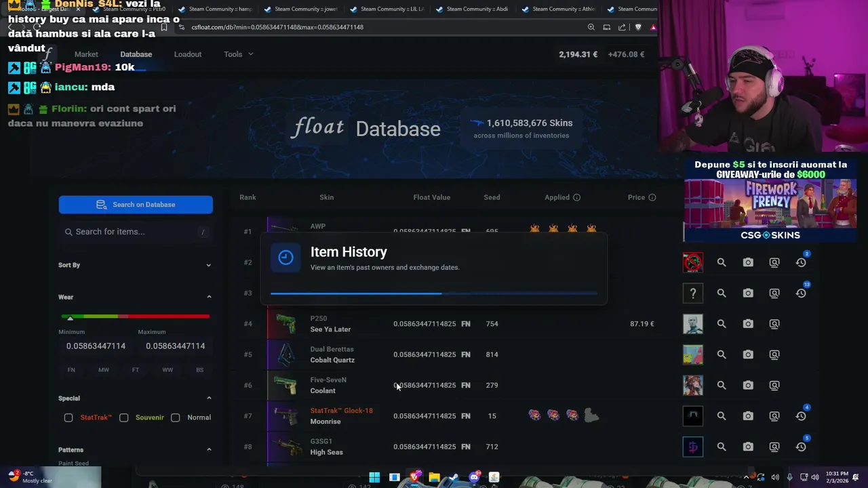Click magnifier icon for P250 See Ya Later
Image resolution: width=868 pixels, height=488 pixels.
point(722,324)
